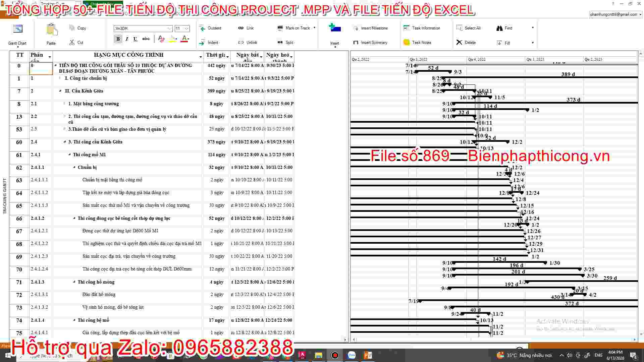Image resolution: width=644 pixels, height=362 pixels.
Task: Open the .Vn3DH font name dropdown
Action: click(169, 28)
